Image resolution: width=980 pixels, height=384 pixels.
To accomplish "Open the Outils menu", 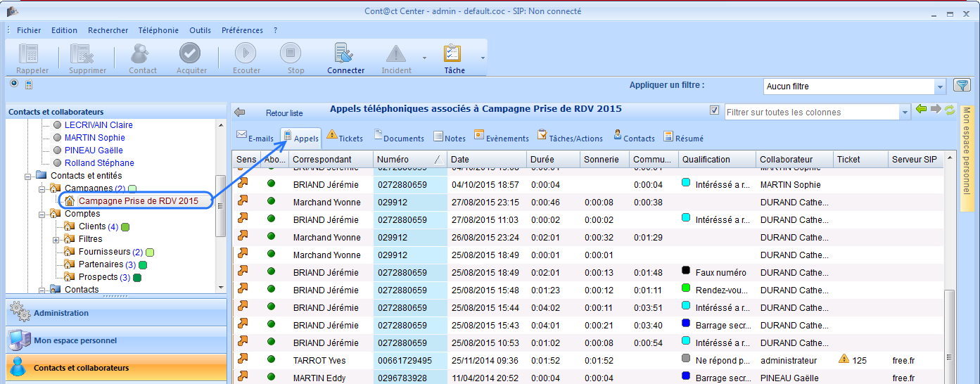I will point(201,30).
